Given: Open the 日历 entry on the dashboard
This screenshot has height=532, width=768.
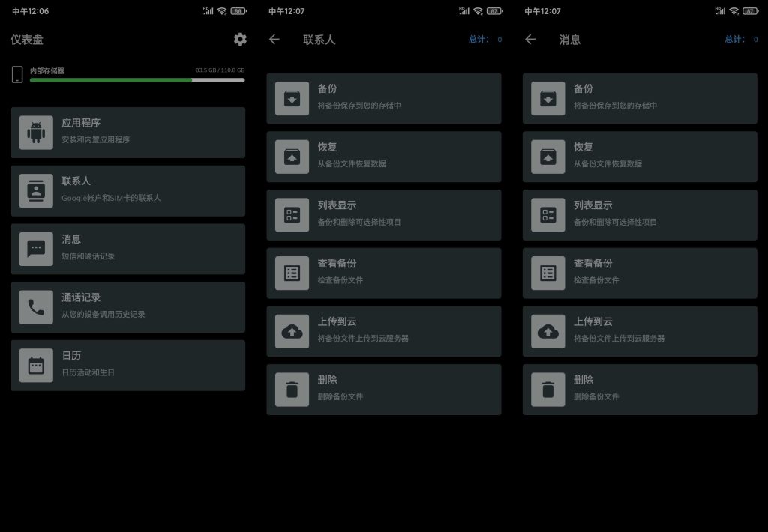Looking at the screenshot, I should [x=127, y=365].
